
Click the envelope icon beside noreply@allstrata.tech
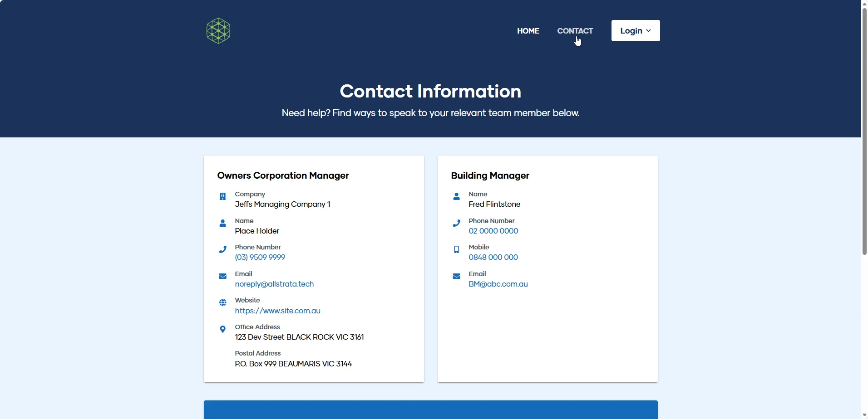pyautogui.click(x=223, y=276)
